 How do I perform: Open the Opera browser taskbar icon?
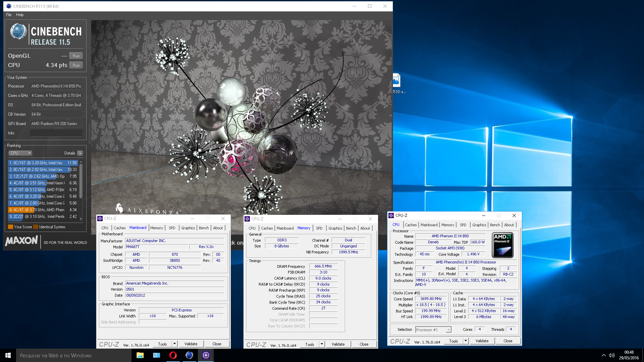(173, 355)
